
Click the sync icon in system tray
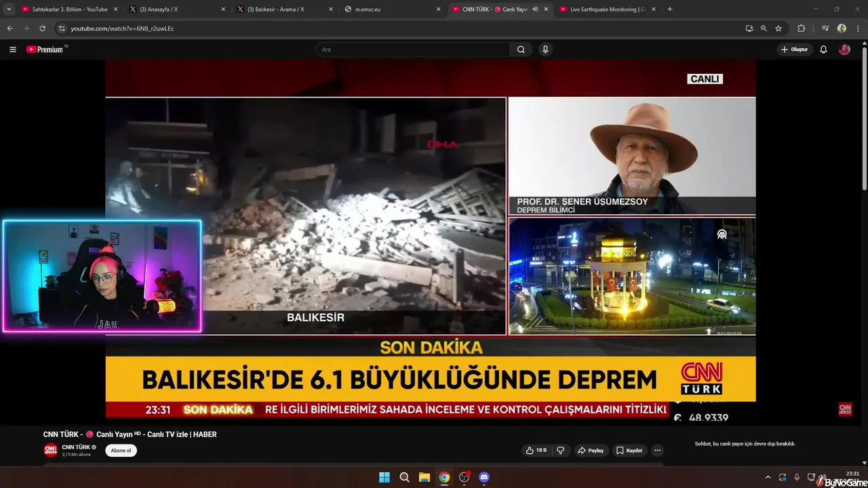point(783,477)
